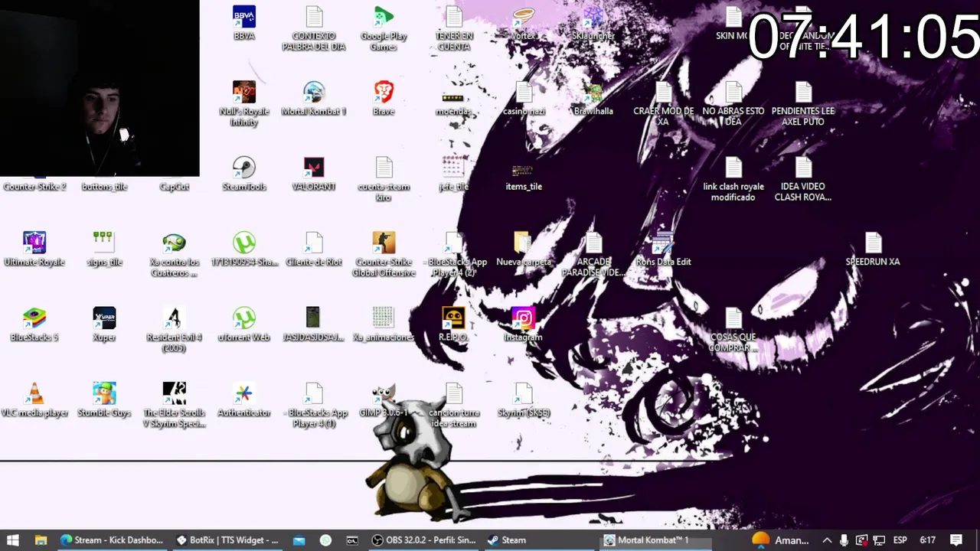
Task: Select the Skyrim (SKSE) shortcut
Action: click(524, 400)
